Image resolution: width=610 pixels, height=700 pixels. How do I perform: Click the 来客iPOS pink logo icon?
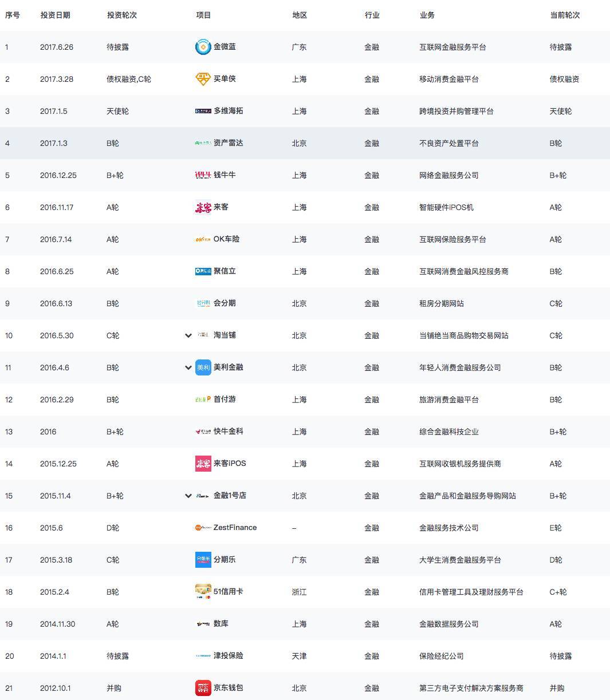coord(203,464)
